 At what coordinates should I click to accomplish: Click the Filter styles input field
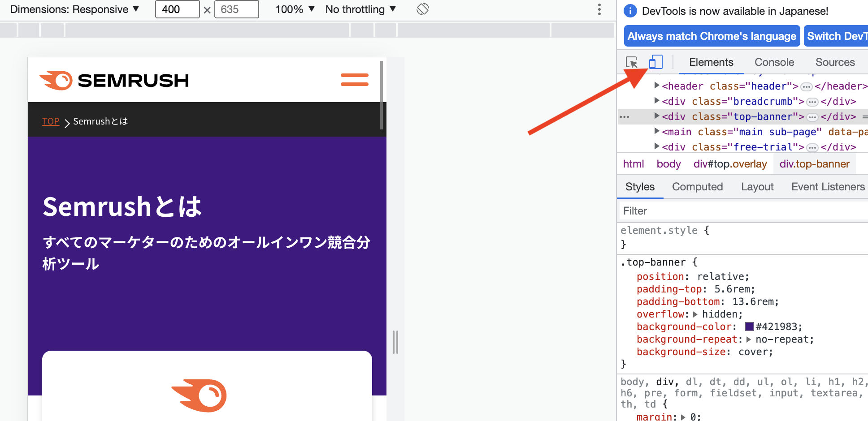(x=743, y=211)
